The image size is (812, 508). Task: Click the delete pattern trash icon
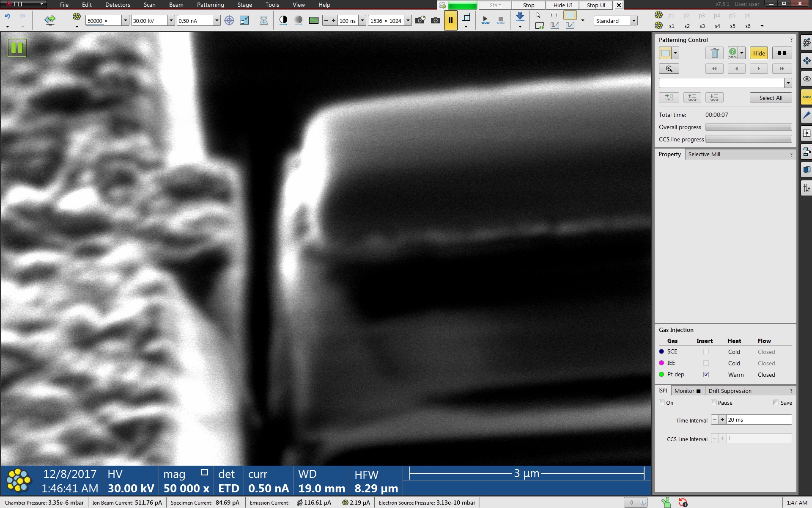[x=714, y=53]
